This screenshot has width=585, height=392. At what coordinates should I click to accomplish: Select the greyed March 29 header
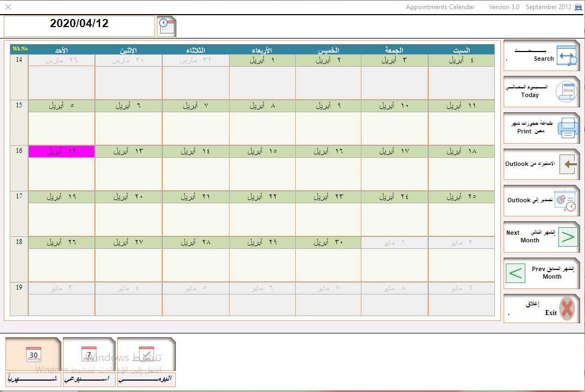coord(61,60)
